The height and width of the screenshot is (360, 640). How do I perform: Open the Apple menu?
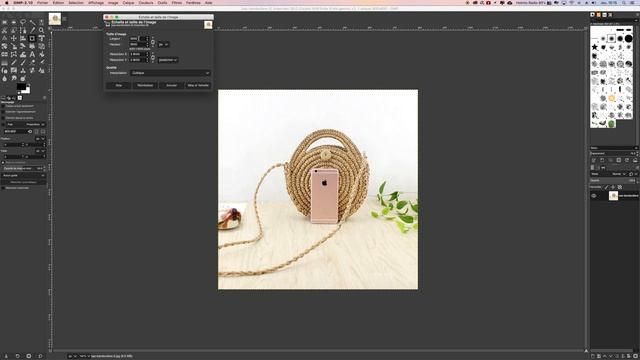point(7,2)
